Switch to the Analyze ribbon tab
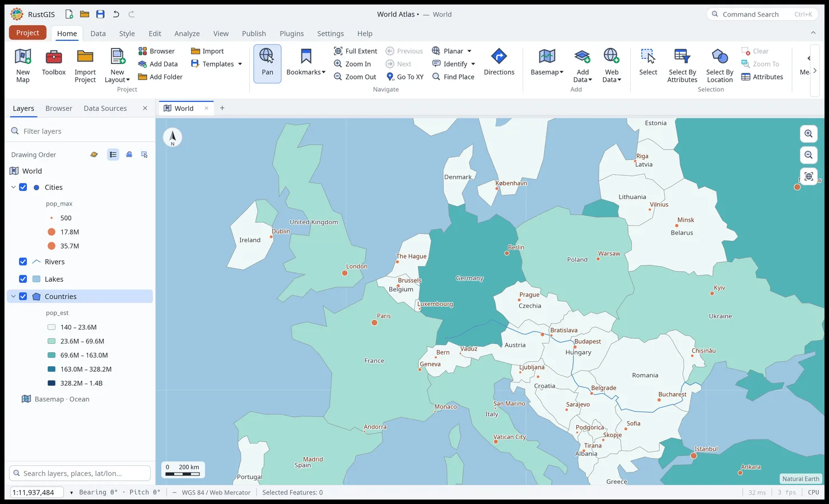Image resolution: width=829 pixels, height=504 pixels. click(187, 34)
